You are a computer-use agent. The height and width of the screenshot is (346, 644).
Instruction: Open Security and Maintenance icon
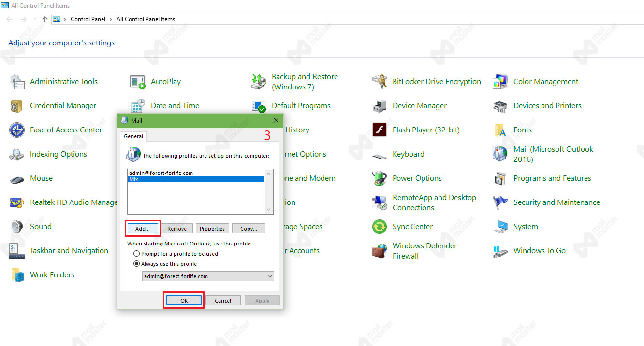pos(500,202)
